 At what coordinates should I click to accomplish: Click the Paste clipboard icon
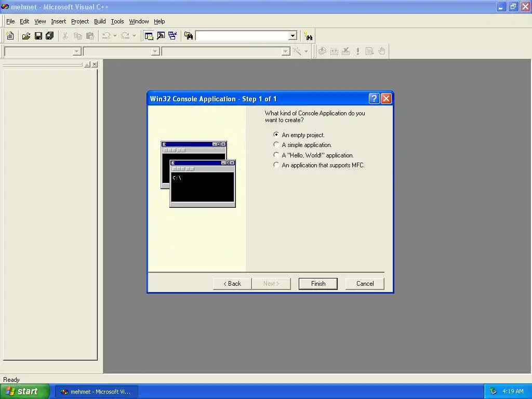point(90,36)
